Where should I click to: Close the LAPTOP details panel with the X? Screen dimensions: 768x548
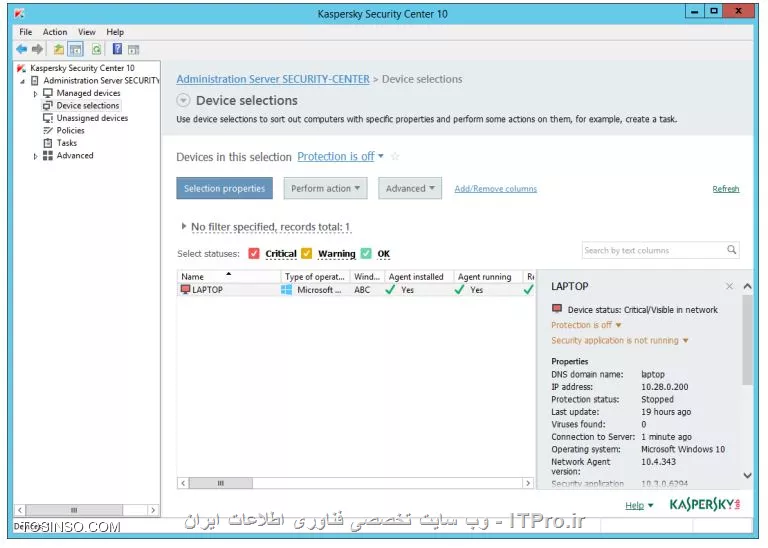pyautogui.click(x=729, y=286)
